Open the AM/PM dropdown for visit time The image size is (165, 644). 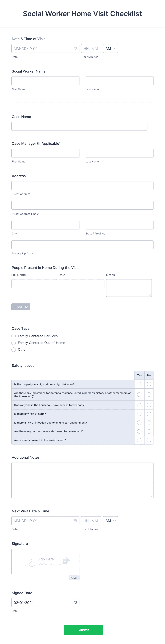[110, 48]
